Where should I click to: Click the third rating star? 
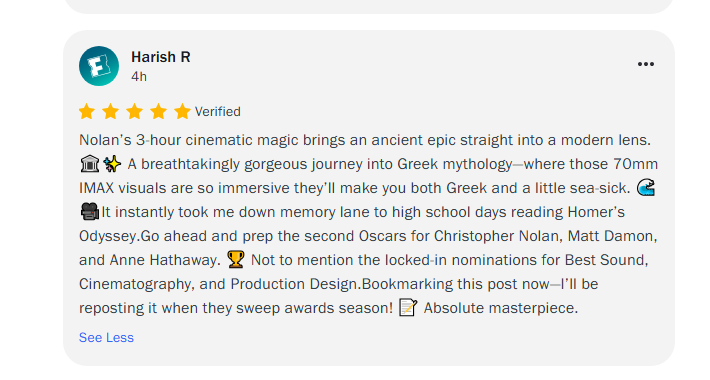click(x=134, y=111)
